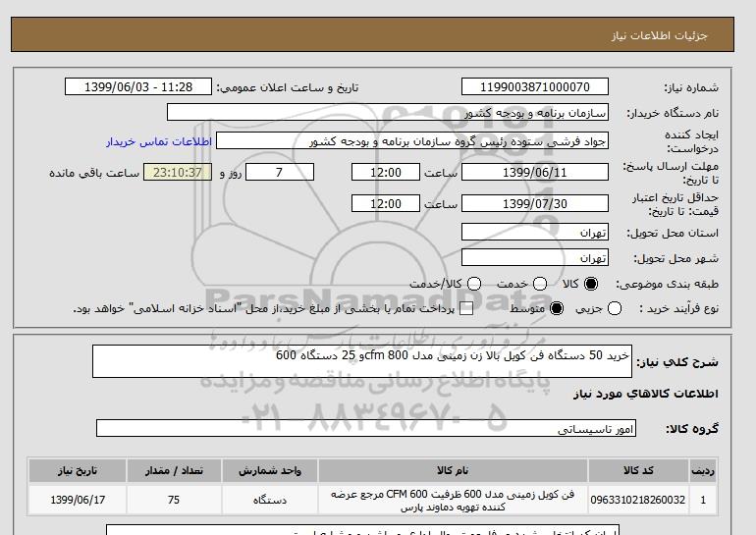756x535 pixels.
Task: Click the نام کالا column header
Action: tap(453, 470)
